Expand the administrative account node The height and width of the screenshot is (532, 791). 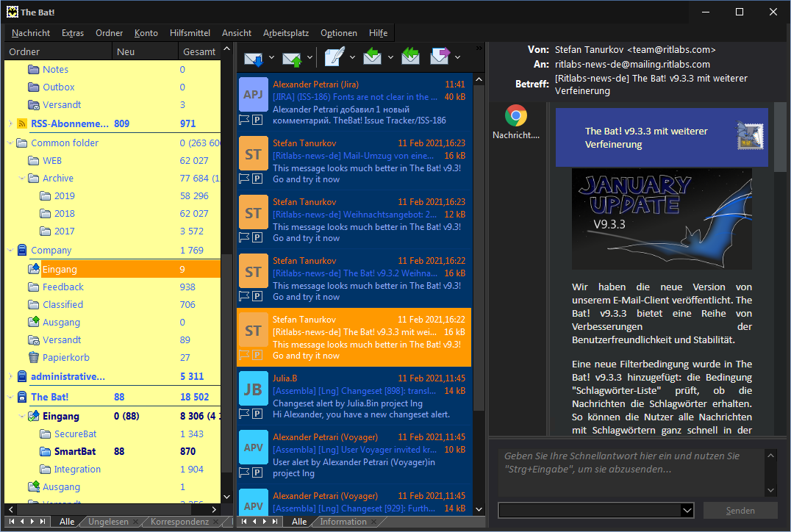click(x=10, y=377)
